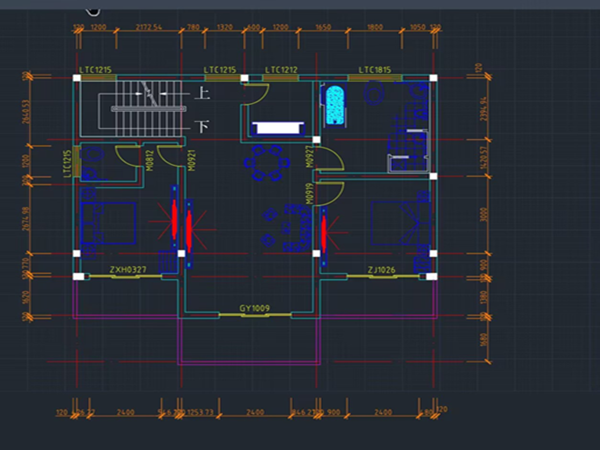The image size is (600, 450).
Task: Click the GY1009 label at the balcony
Action: point(255,309)
